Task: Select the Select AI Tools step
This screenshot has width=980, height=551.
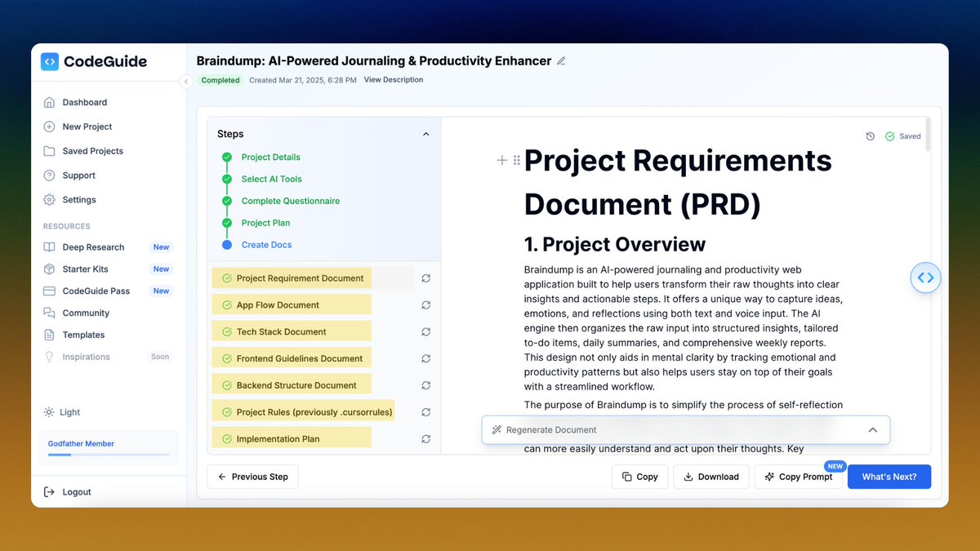Action: click(x=271, y=180)
